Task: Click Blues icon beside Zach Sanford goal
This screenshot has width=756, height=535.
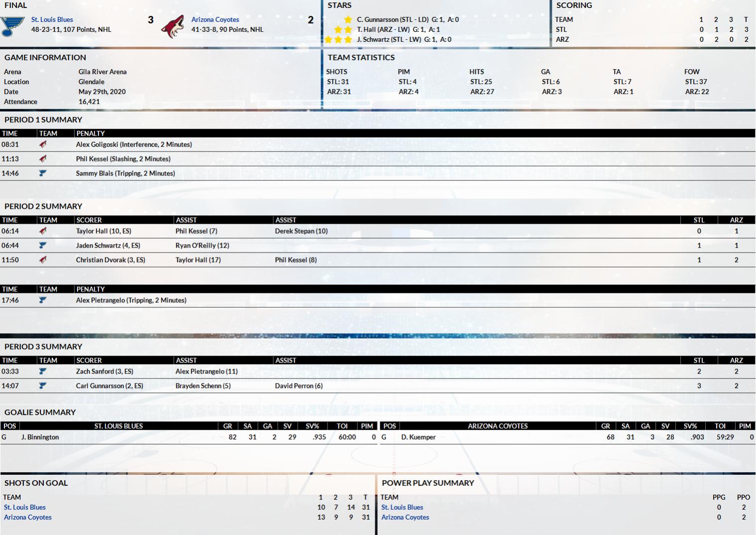Action: click(x=43, y=372)
